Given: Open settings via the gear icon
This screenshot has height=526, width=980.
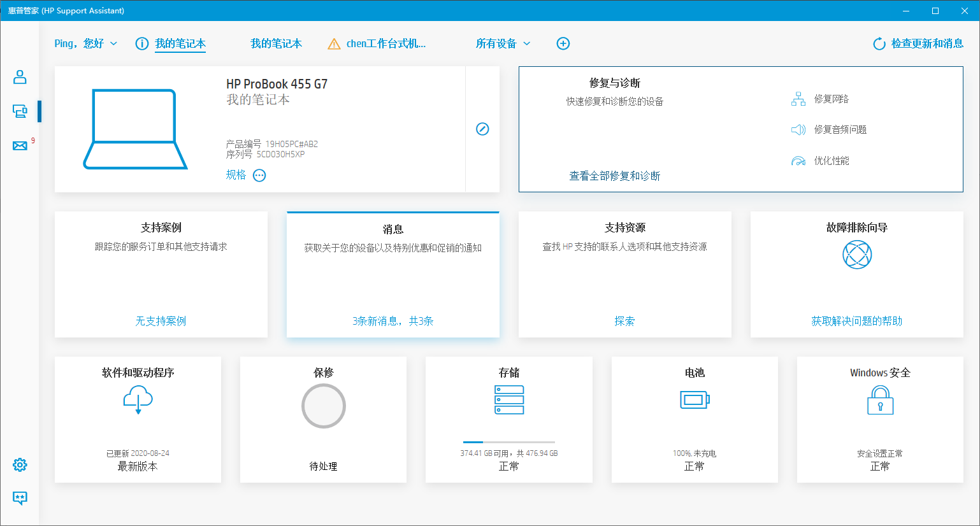Looking at the screenshot, I should tap(20, 465).
